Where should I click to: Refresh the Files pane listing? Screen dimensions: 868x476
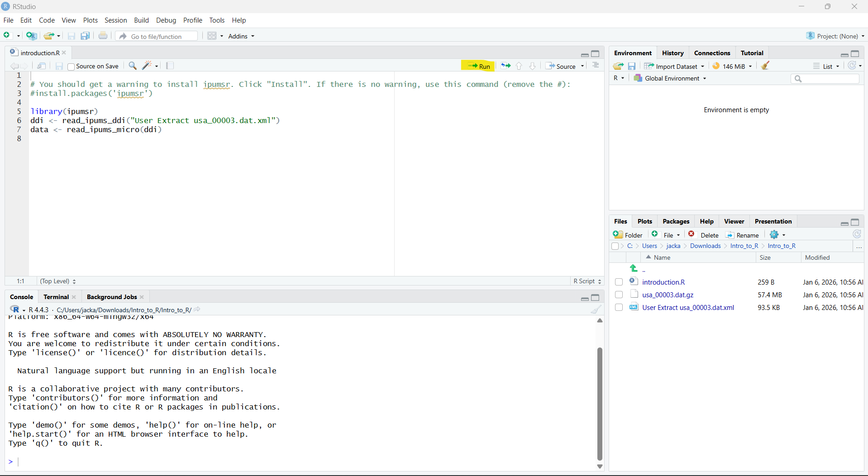pyautogui.click(x=857, y=234)
